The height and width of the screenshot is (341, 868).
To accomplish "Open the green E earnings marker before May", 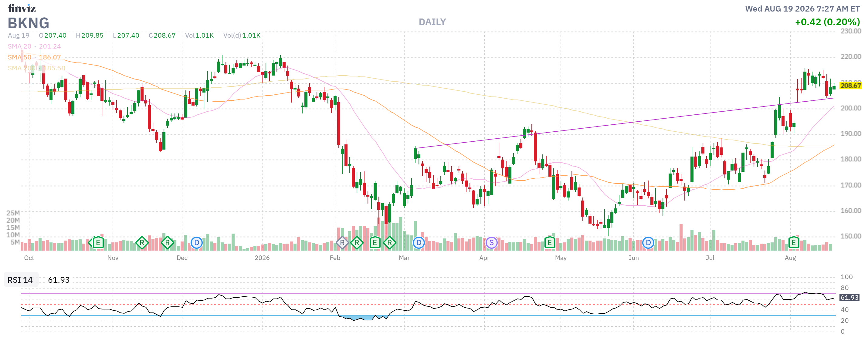I will tap(550, 243).
